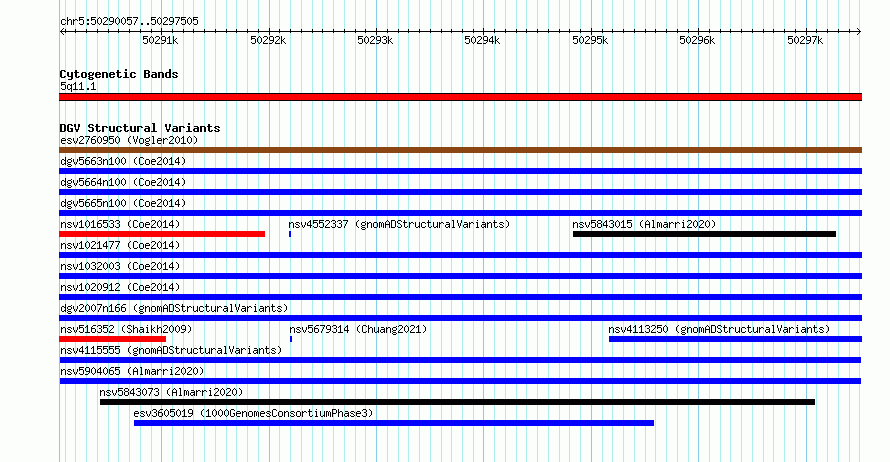Click the red nsv516352 variant bar

[x=112, y=339]
